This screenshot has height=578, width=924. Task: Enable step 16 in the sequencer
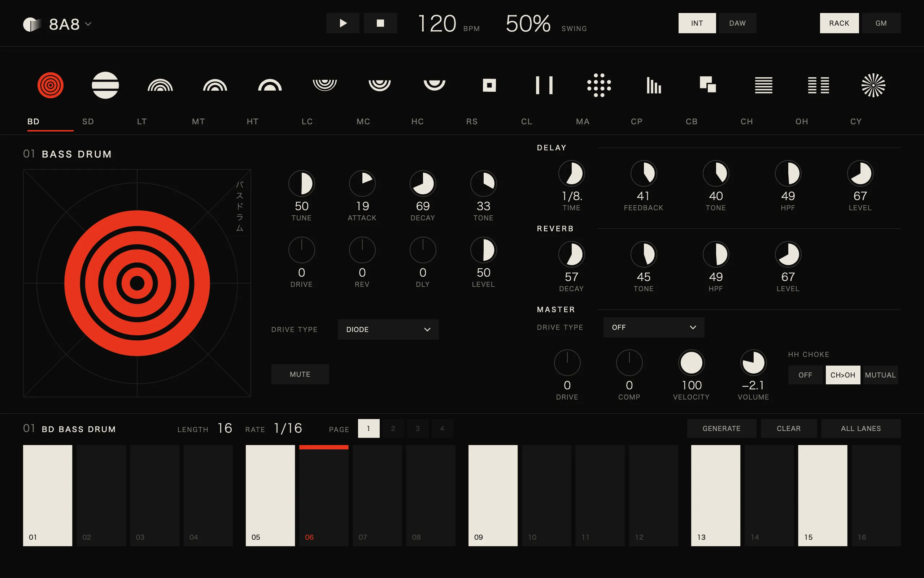(876, 495)
